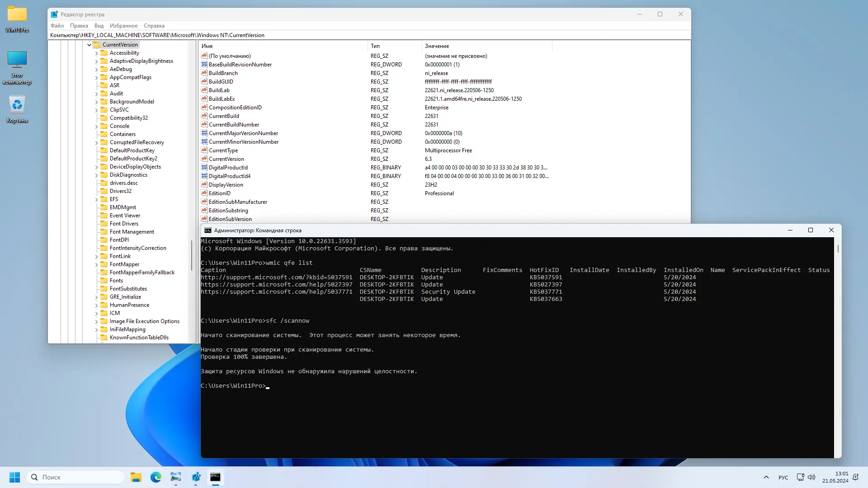
Task: Click the РУС language indicator
Action: (783, 477)
